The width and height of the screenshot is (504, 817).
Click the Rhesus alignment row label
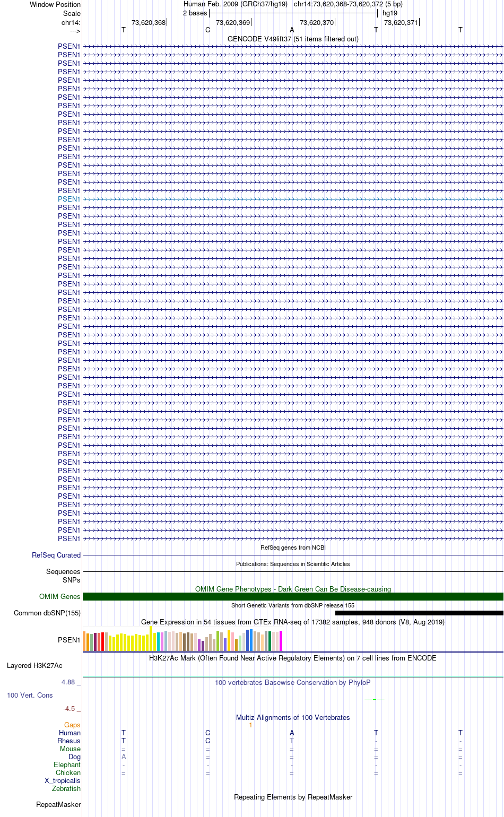tap(69, 741)
